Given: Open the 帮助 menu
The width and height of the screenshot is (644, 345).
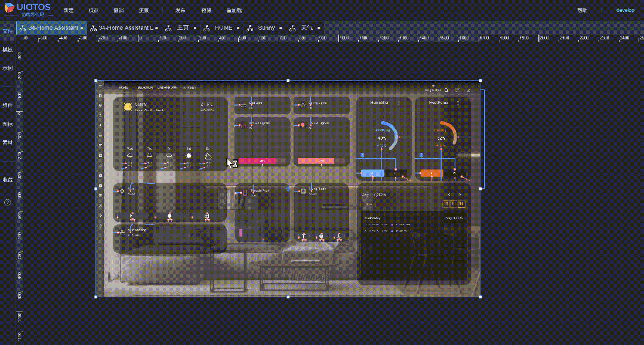Looking at the screenshot, I should click(582, 10).
